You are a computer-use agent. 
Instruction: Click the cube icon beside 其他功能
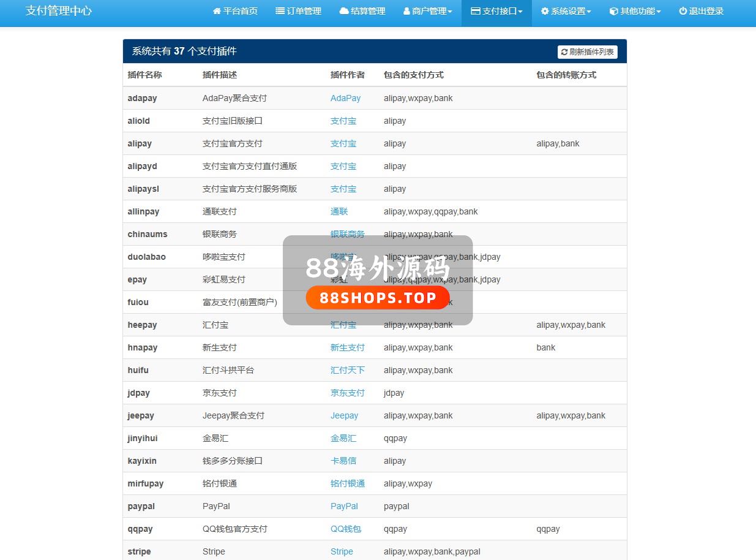tap(613, 11)
